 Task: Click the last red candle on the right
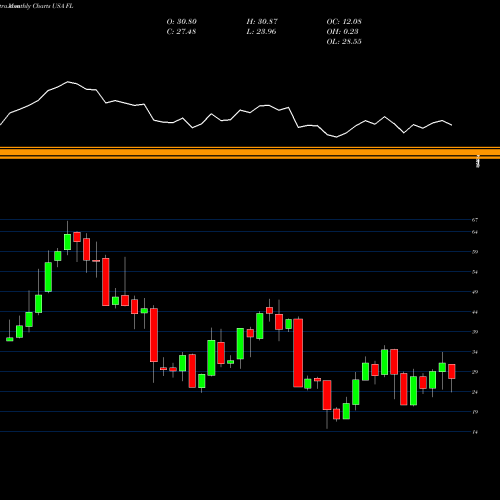tap(452, 371)
